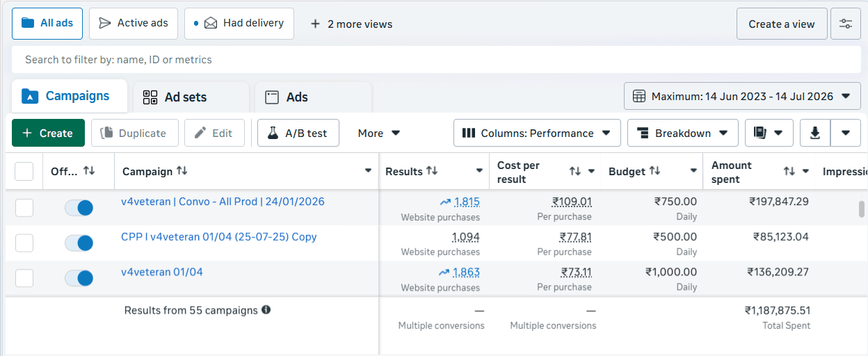
Task: Select the Had delivery view
Action: (x=239, y=24)
